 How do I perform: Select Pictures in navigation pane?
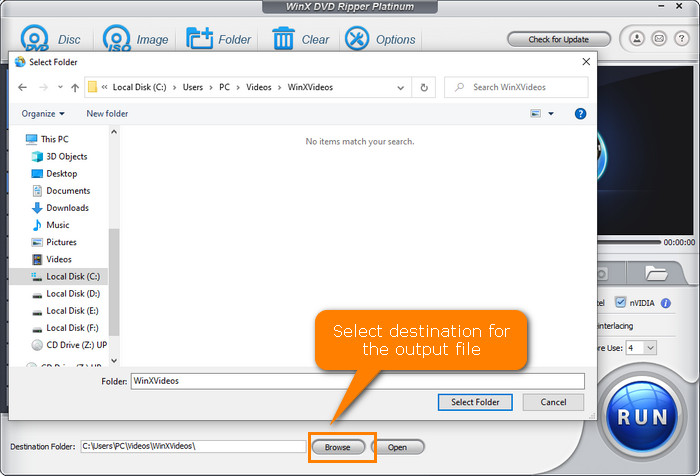pos(54,242)
